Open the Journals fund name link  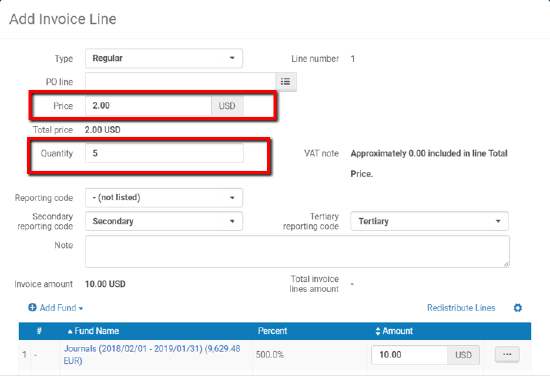click(152, 355)
